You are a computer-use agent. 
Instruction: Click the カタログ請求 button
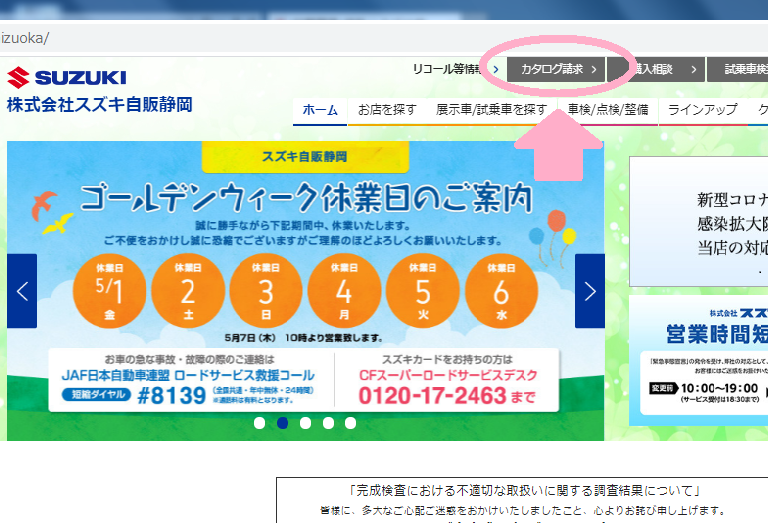[x=556, y=70]
